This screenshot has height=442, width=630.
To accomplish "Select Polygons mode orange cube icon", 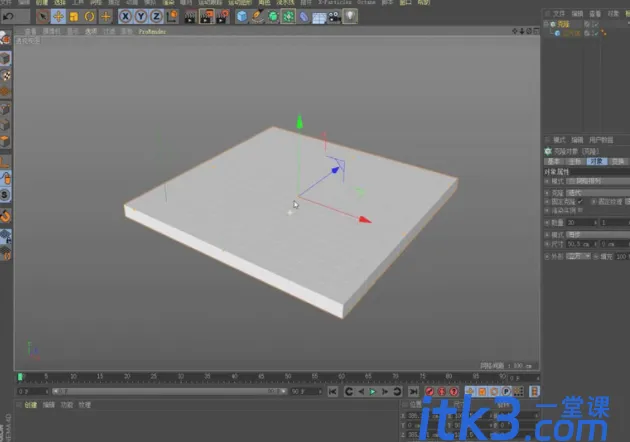I will pos(5,141).
